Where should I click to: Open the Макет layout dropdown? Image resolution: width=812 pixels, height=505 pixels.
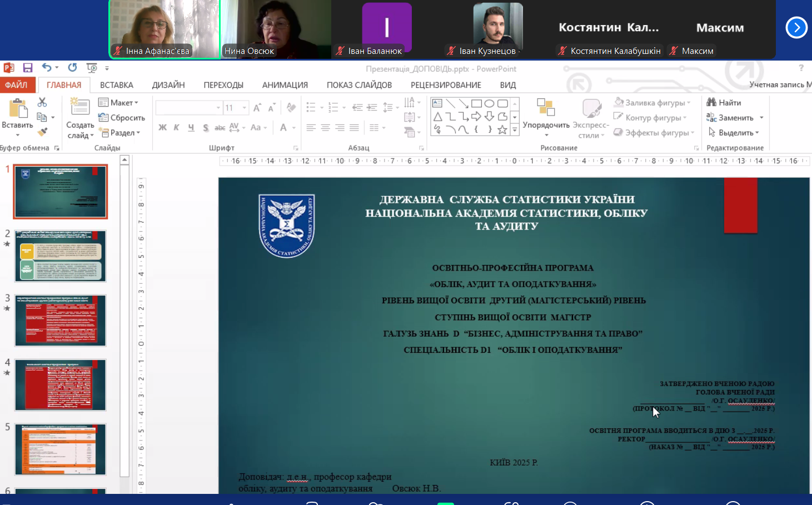coord(118,103)
